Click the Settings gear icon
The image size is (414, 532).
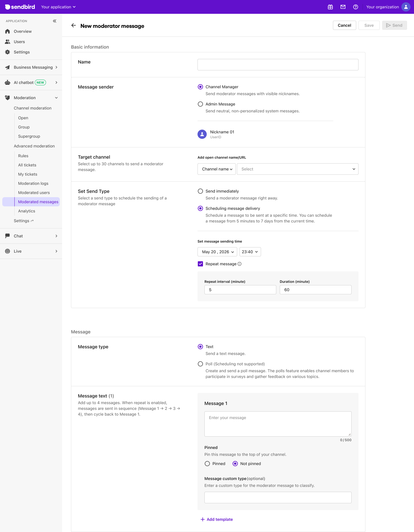[7, 52]
